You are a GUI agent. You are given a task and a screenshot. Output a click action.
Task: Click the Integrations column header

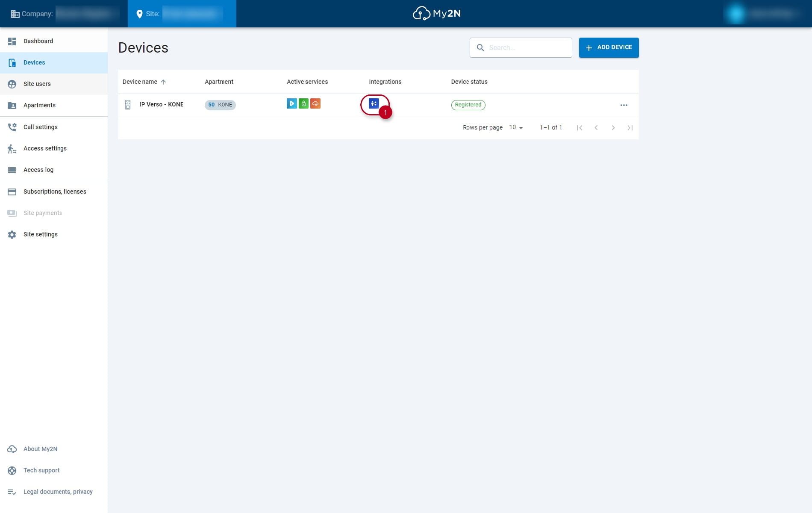(x=385, y=82)
